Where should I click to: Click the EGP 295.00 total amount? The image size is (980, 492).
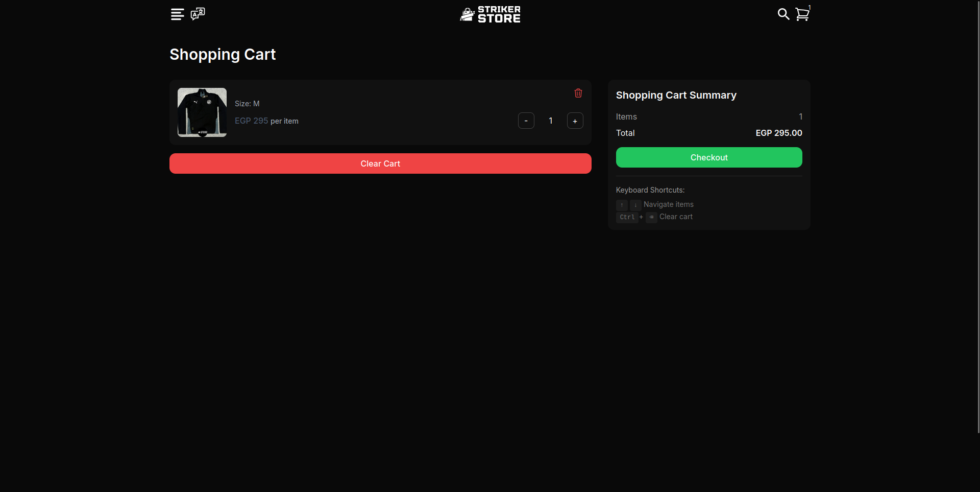coord(778,133)
